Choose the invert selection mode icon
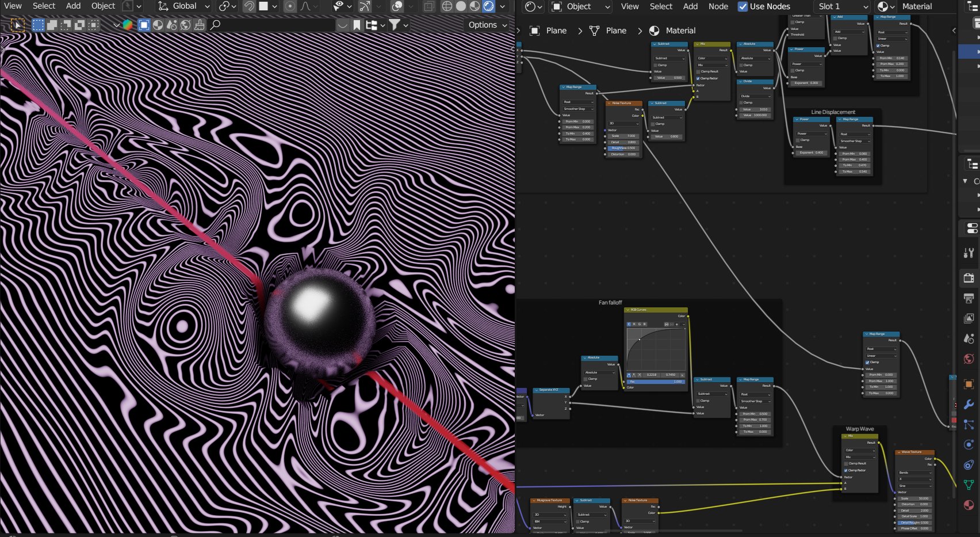This screenshot has height=537, width=980. [x=80, y=25]
